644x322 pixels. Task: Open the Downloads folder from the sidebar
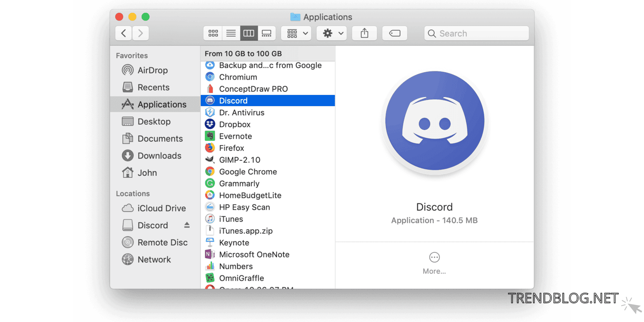click(159, 156)
